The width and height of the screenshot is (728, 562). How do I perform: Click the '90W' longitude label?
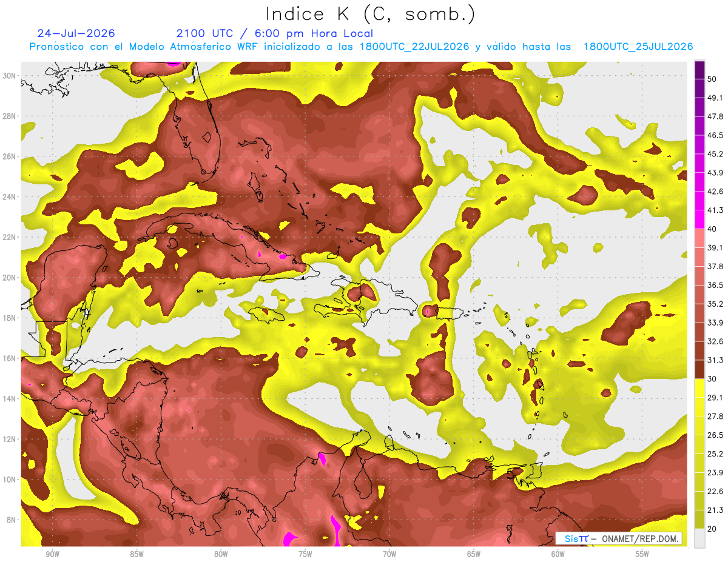(x=52, y=554)
